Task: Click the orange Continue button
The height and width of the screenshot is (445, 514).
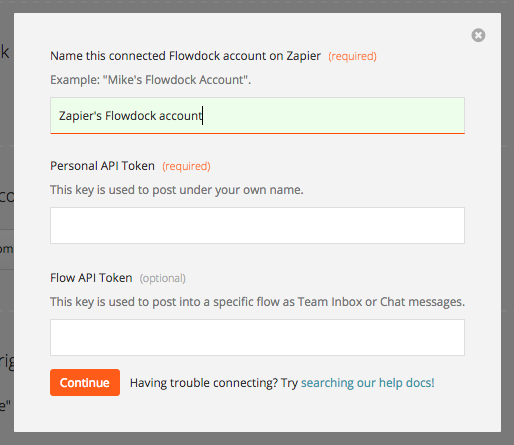Action: 85,382
